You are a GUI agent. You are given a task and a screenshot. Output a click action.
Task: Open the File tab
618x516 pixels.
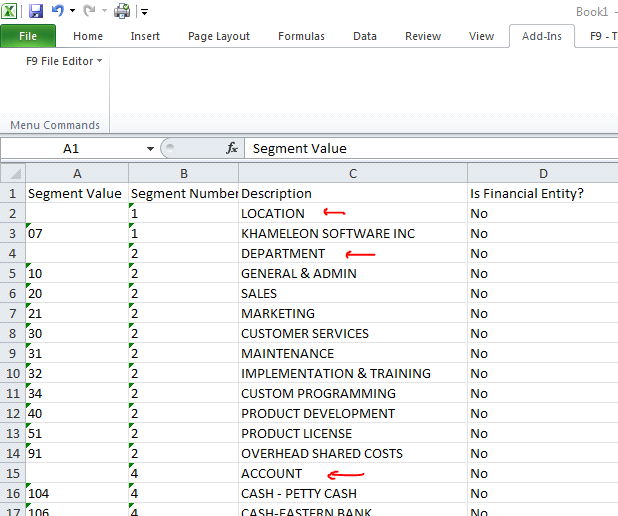coord(28,36)
